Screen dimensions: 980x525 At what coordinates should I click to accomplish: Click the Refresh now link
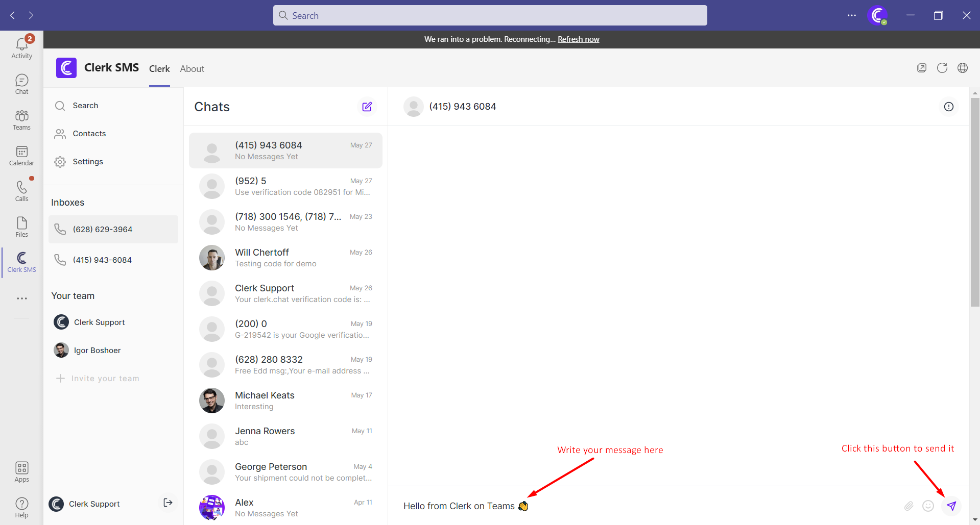(x=579, y=39)
